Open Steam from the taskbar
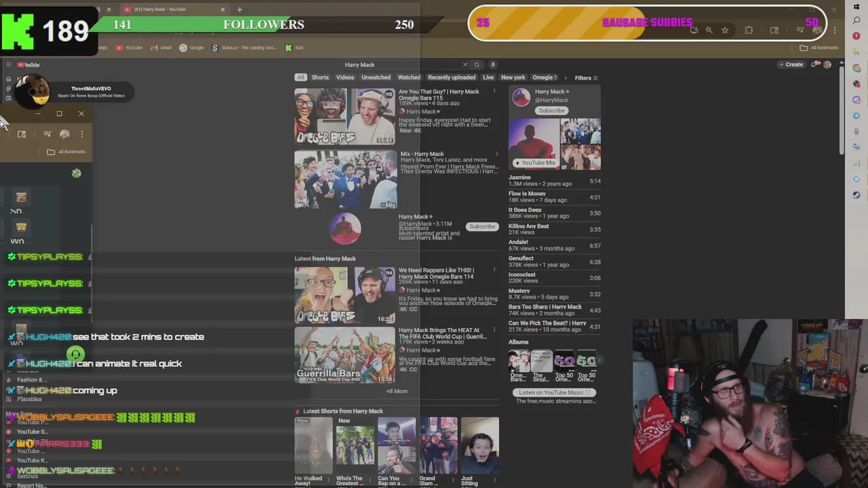The width and height of the screenshot is (868, 488). coord(856,195)
